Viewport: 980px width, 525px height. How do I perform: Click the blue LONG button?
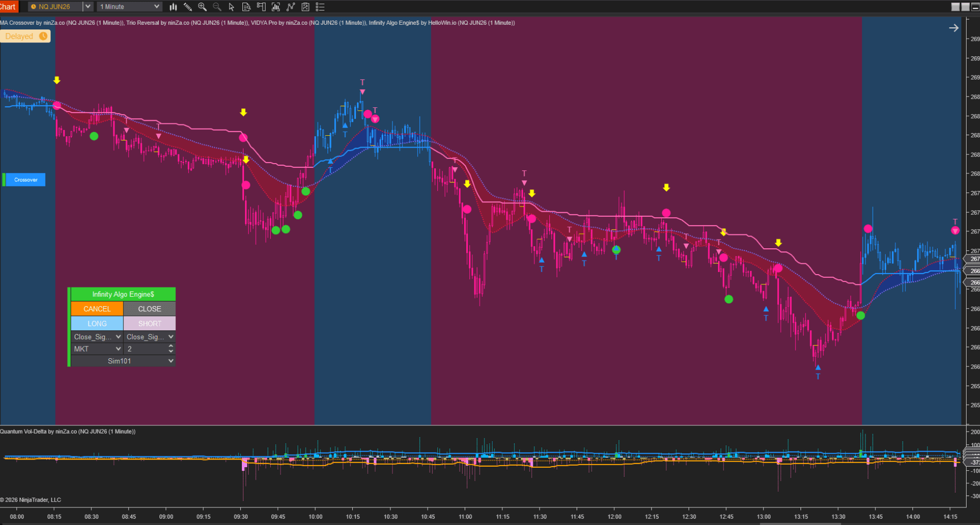click(x=97, y=324)
